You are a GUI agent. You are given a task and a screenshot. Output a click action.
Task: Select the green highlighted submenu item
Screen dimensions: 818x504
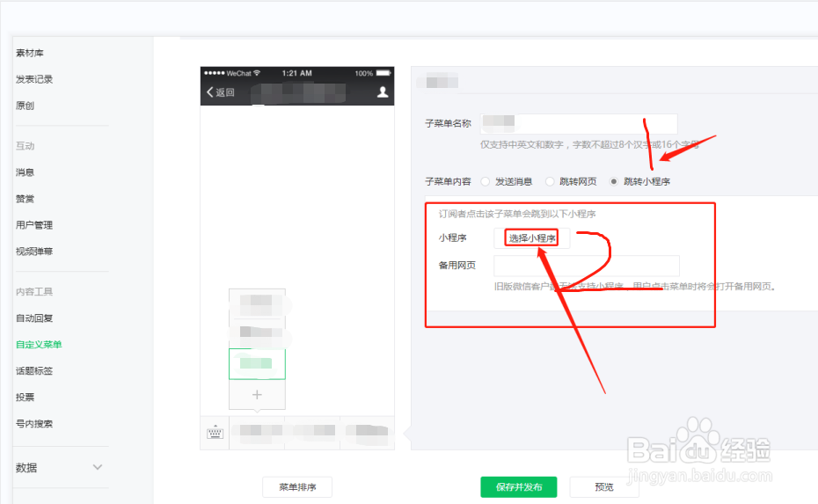(x=257, y=363)
